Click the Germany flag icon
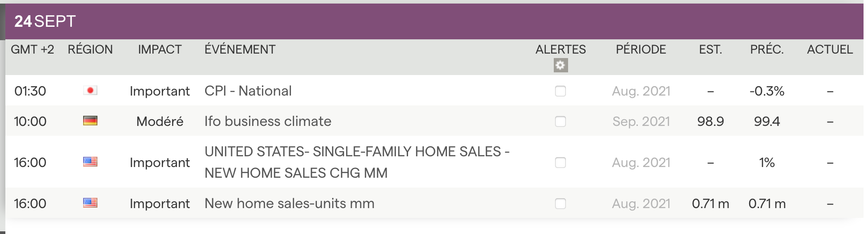Viewport: 868px width, 234px height. 90,121
